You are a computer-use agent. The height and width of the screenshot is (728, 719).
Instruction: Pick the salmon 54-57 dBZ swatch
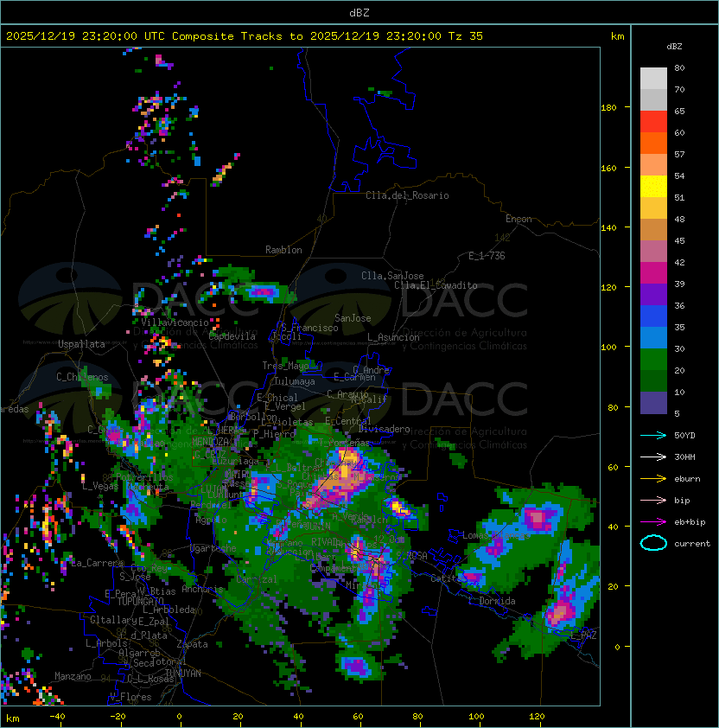(653, 165)
